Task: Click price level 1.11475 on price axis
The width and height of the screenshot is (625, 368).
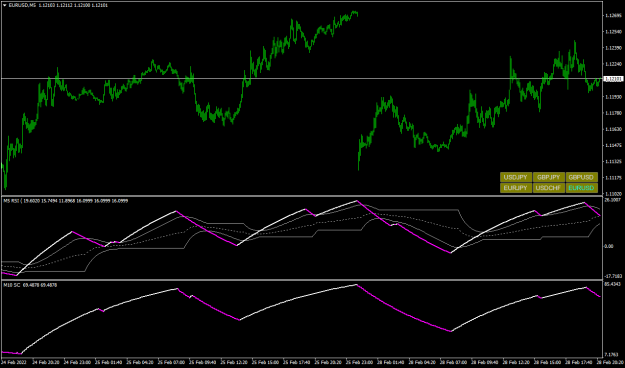Action: (613, 145)
